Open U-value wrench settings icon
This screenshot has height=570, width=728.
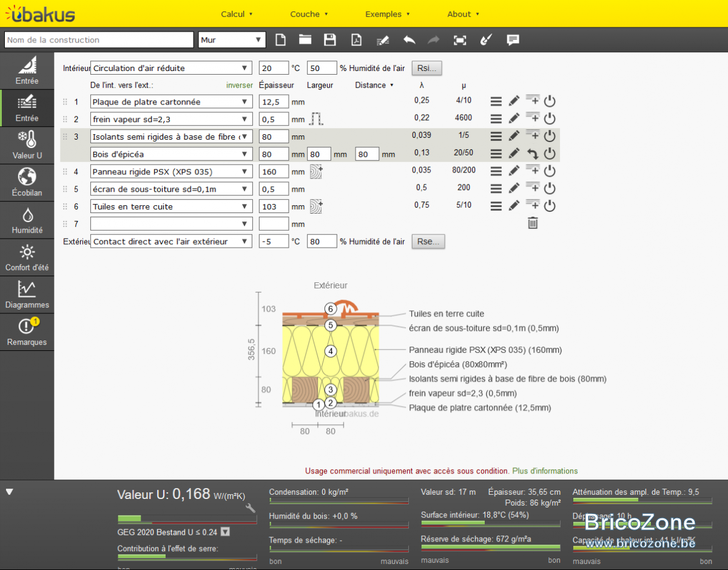coord(250,508)
